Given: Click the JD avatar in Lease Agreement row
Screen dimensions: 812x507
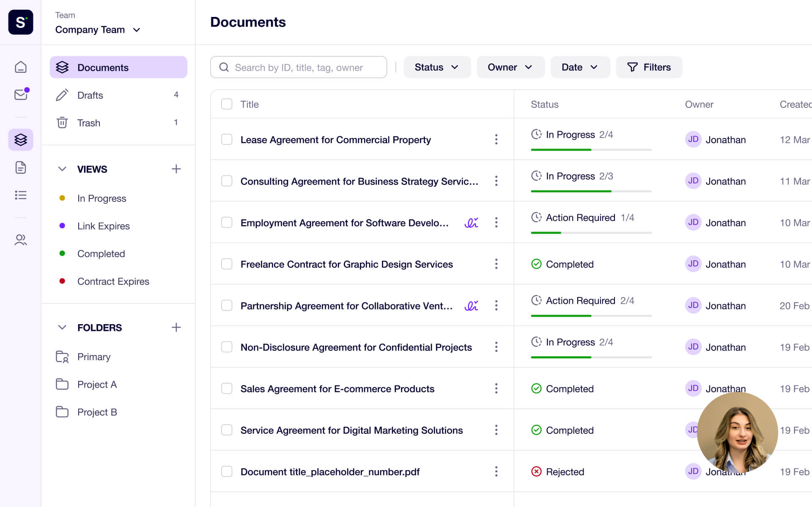Looking at the screenshot, I should click(693, 139).
